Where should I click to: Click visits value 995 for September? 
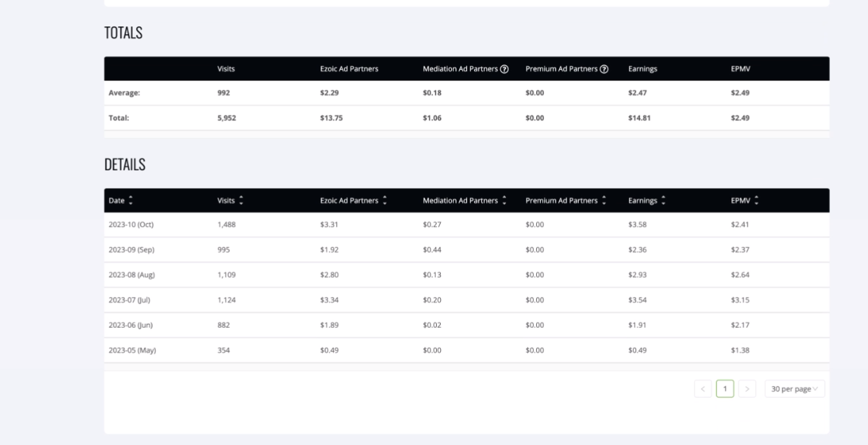224,250
